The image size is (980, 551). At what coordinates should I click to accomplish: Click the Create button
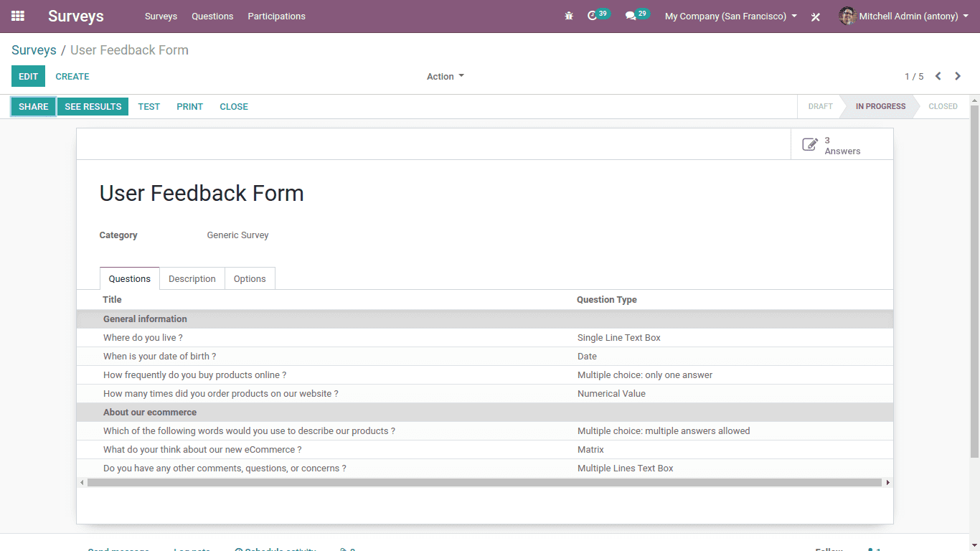pyautogui.click(x=72, y=76)
